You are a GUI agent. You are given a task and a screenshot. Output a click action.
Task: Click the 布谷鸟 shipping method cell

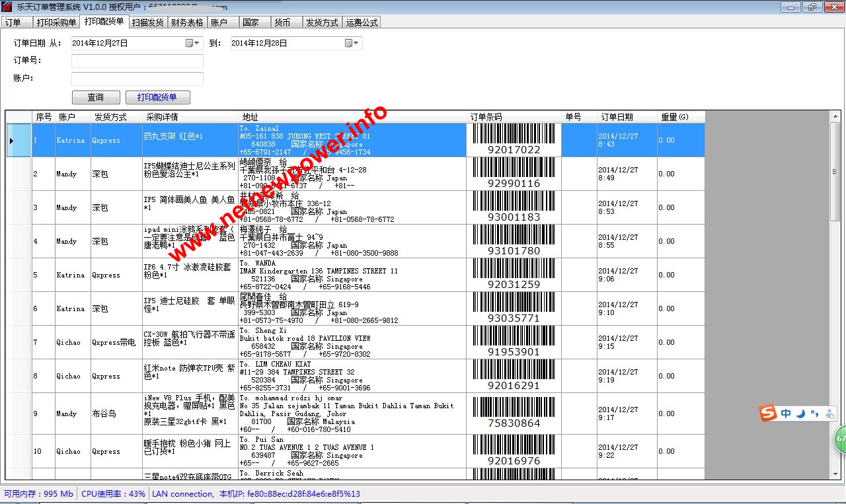[116, 414]
